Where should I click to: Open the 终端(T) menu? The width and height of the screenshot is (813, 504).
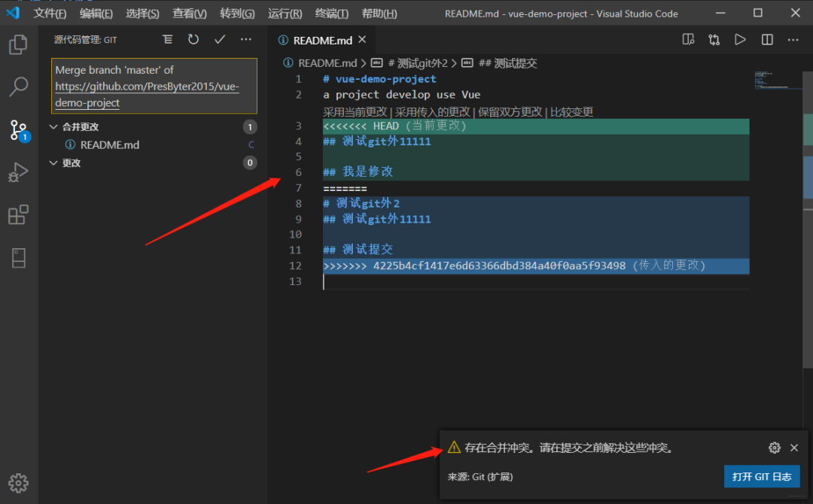tap(331, 14)
